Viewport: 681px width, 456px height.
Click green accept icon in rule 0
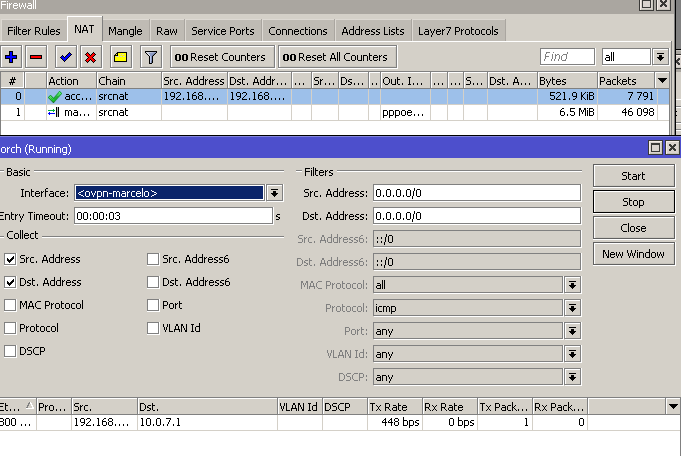tap(54, 96)
